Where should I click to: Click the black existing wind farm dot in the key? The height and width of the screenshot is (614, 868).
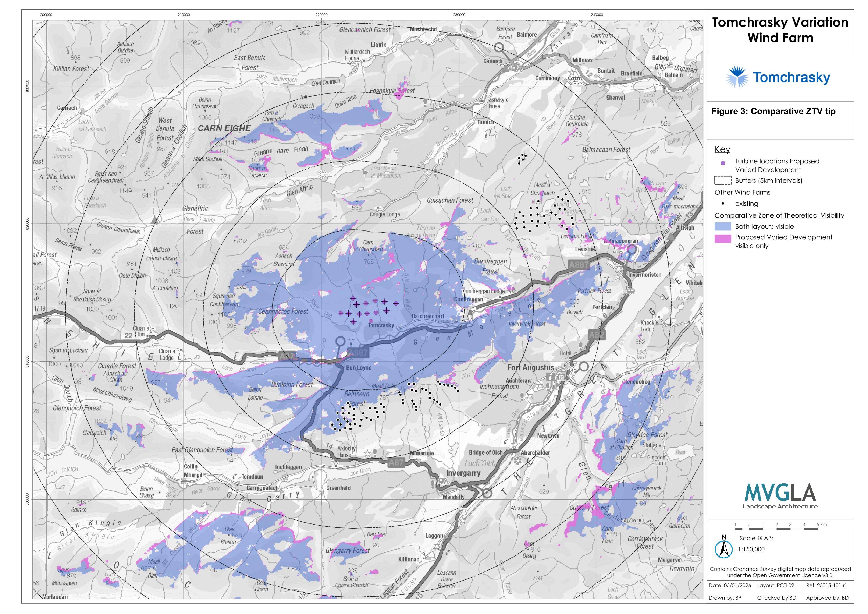[723, 204]
